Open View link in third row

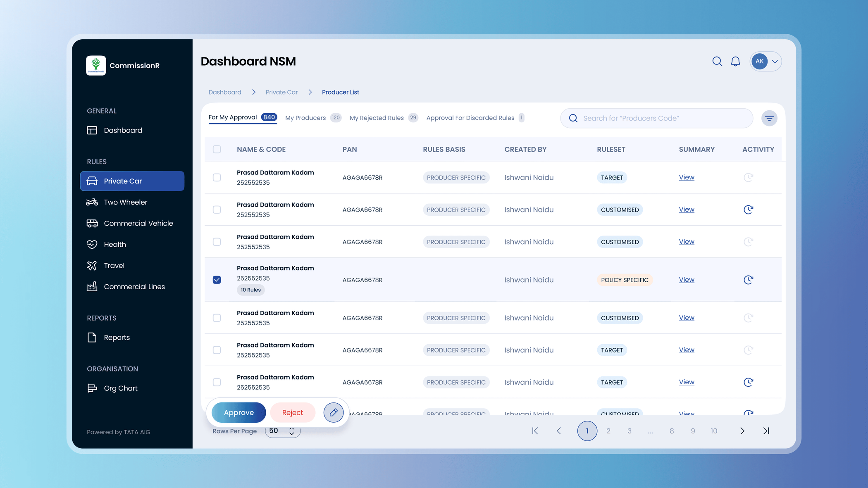686,242
